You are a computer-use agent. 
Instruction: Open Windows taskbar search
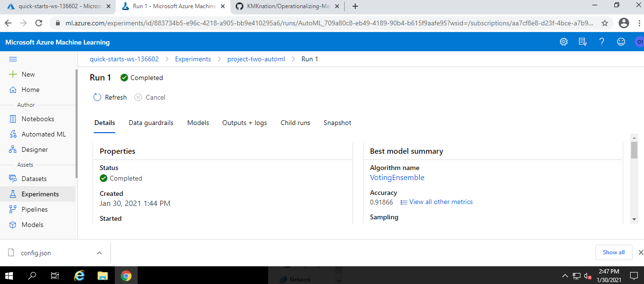tap(32, 275)
